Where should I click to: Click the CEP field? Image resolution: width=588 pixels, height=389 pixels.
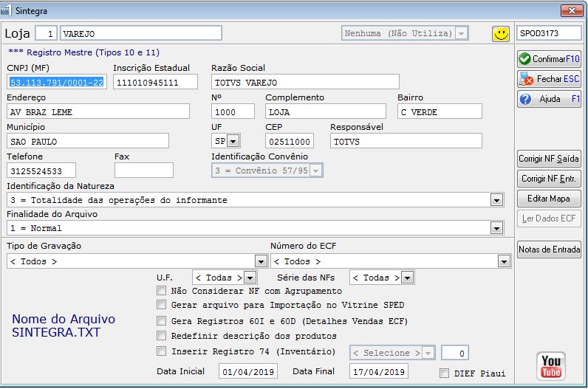290,141
